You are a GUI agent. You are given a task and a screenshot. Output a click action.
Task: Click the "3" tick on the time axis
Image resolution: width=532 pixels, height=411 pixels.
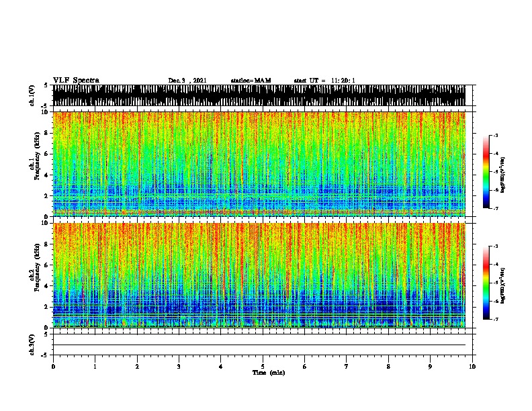[x=179, y=367]
